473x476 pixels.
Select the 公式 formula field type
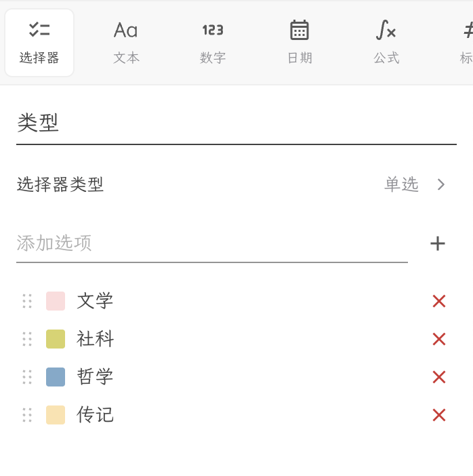(x=386, y=43)
